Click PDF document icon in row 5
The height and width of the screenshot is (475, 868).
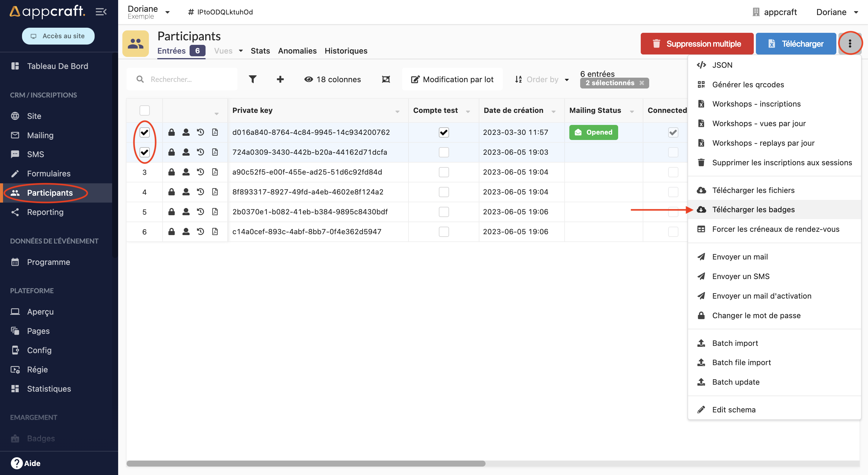(x=215, y=212)
